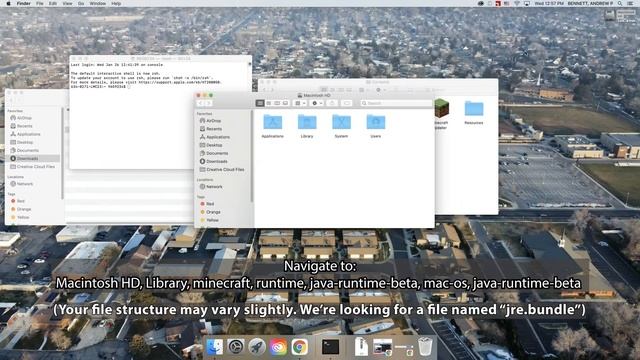This screenshot has width=640, height=360.
Task: Click the Search field in Macintosh HD window
Action: 396,103
